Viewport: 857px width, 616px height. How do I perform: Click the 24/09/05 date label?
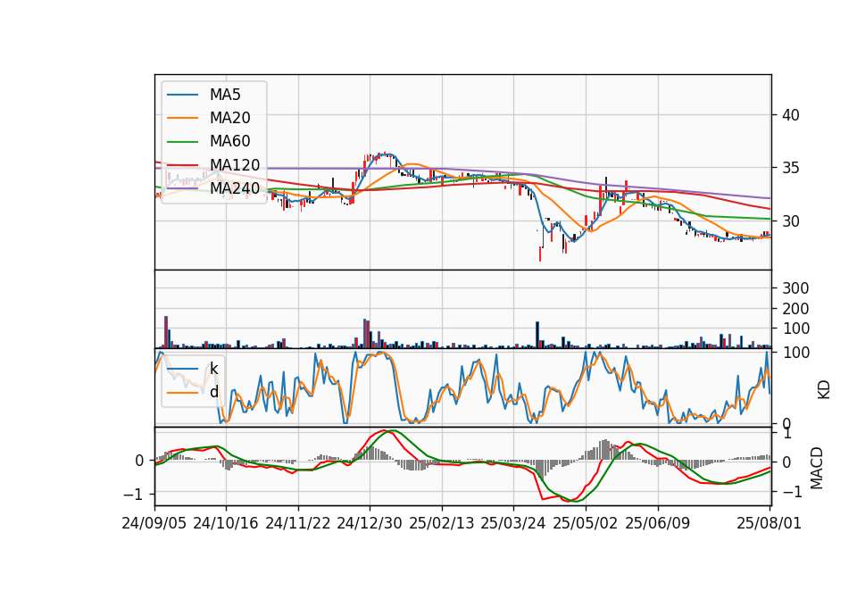point(154,523)
